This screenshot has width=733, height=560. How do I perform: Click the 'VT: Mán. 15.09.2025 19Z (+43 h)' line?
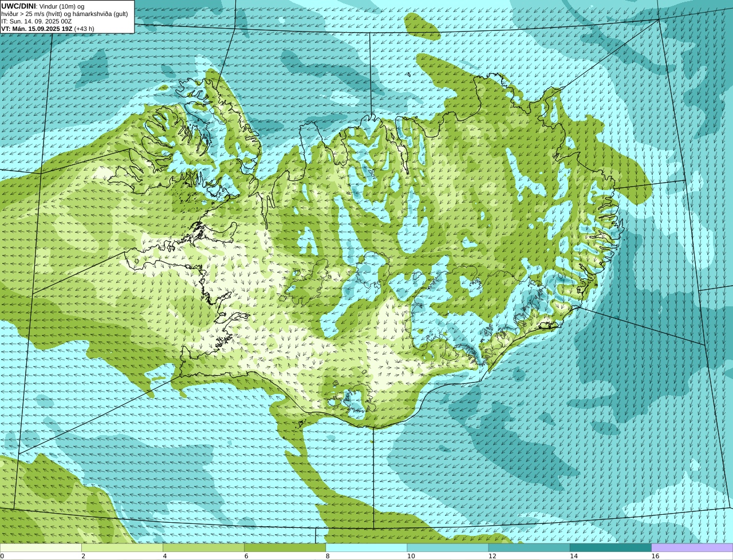coord(48,29)
